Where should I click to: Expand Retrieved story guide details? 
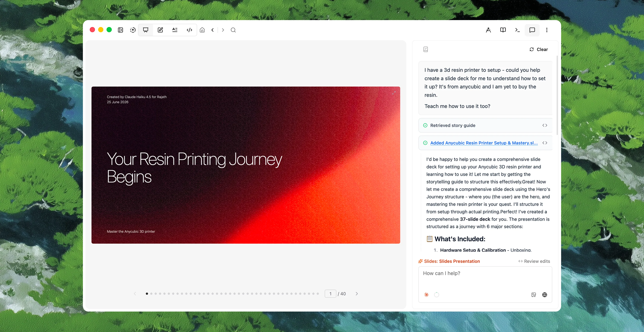click(x=545, y=125)
